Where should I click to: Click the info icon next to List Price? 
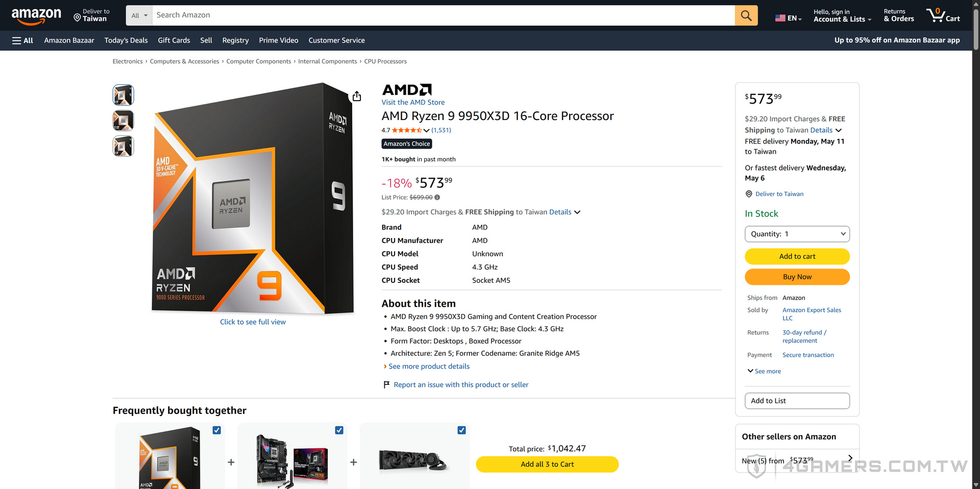point(437,198)
